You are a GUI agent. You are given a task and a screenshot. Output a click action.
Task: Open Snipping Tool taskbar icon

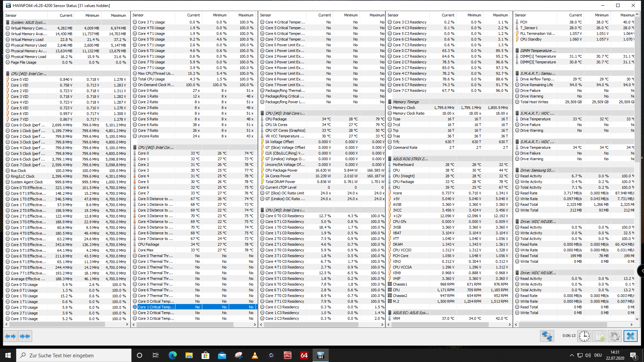(x=238, y=355)
